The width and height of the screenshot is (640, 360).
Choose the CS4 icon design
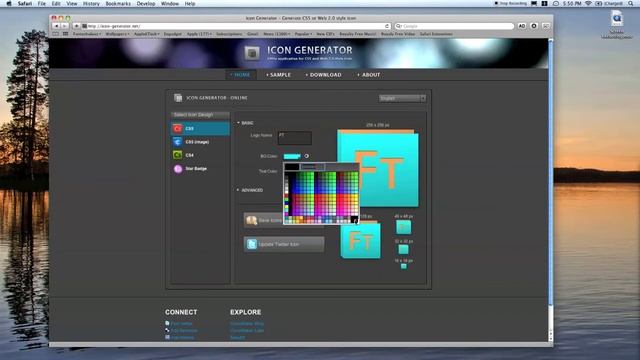pos(200,155)
